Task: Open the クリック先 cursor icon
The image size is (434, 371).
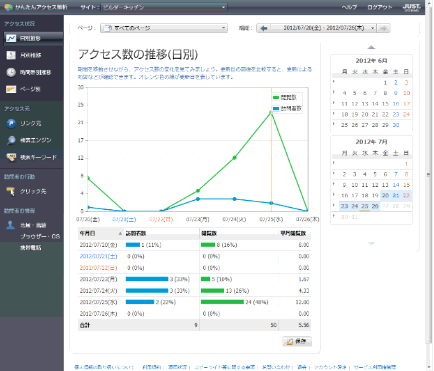Action: point(11,191)
